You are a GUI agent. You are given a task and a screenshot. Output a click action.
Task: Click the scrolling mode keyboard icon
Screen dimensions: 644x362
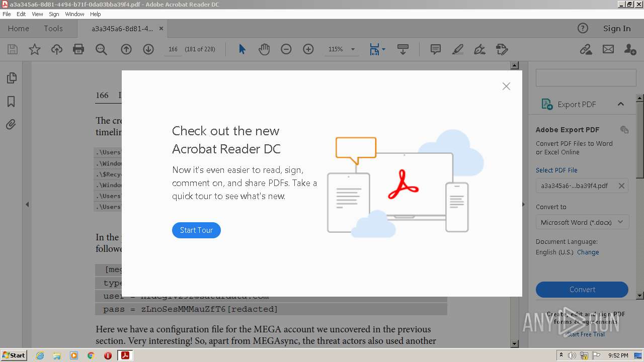point(403,49)
